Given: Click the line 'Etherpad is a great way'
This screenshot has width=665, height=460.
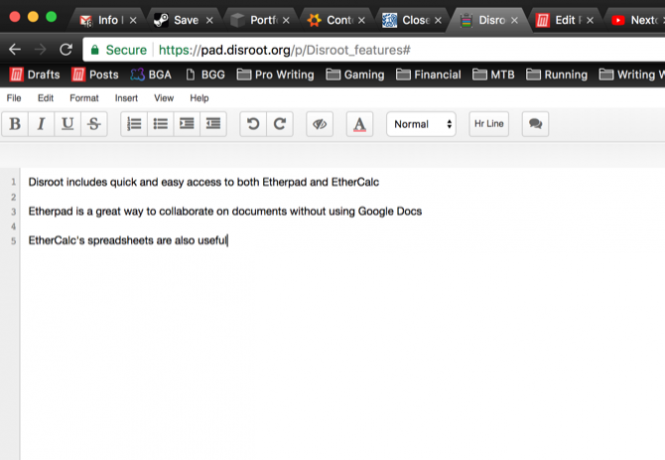Looking at the screenshot, I should coord(225,211).
